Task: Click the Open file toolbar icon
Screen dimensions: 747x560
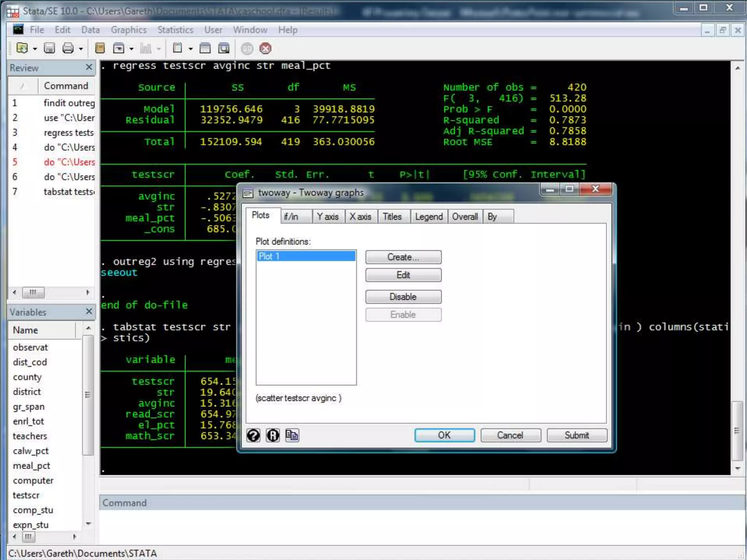Action: pos(22,48)
